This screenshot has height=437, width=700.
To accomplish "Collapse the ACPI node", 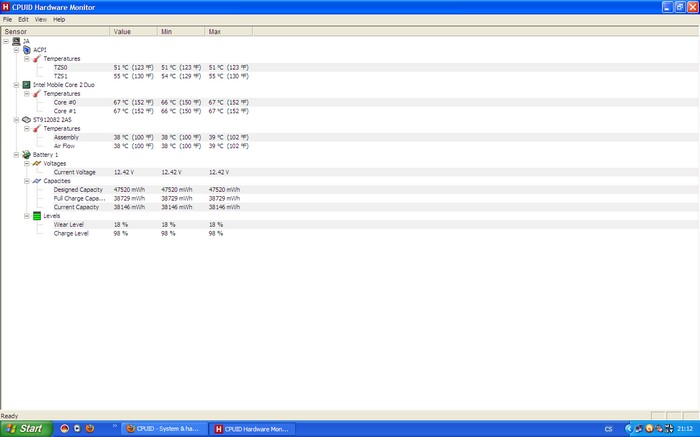I will pos(17,50).
